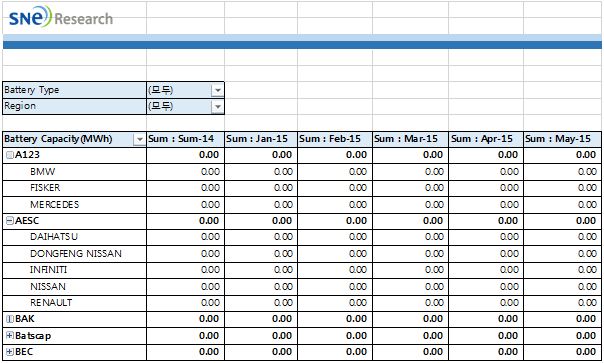The image size is (604, 363).
Task: Select the NISSAN Jan-15 value cell
Action: [x=261, y=286]
